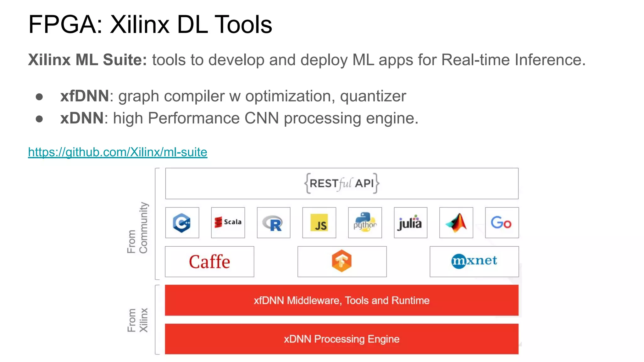
Task: Click the mxnet framework box
Action: point(474,262)
